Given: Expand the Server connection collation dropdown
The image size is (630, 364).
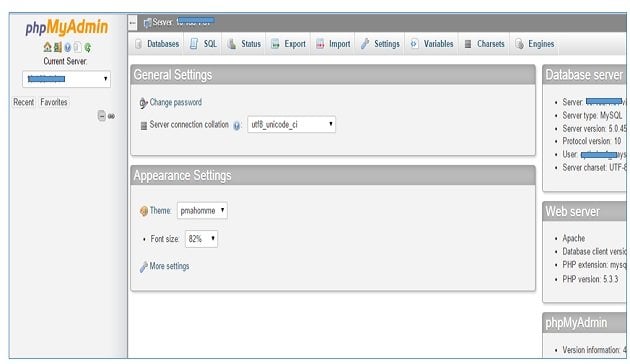Looking at the screenshot, I should [x=291, y=125].
